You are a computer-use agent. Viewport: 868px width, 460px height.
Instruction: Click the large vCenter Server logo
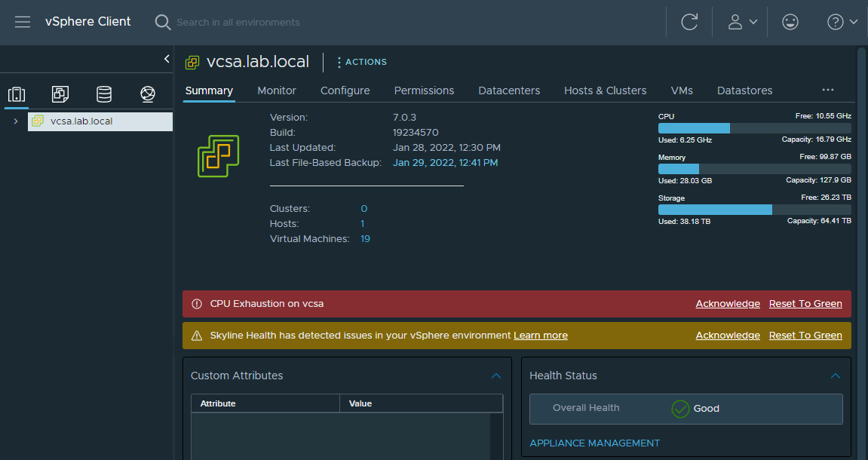(x=218, y=156)
